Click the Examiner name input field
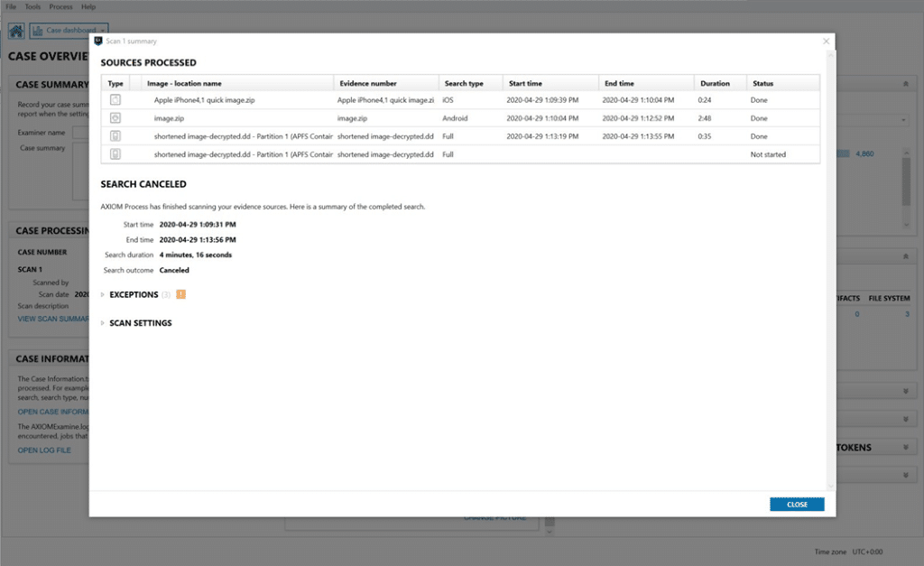The height and width of the screenshot is (566, 924). (x=80, y=133)
